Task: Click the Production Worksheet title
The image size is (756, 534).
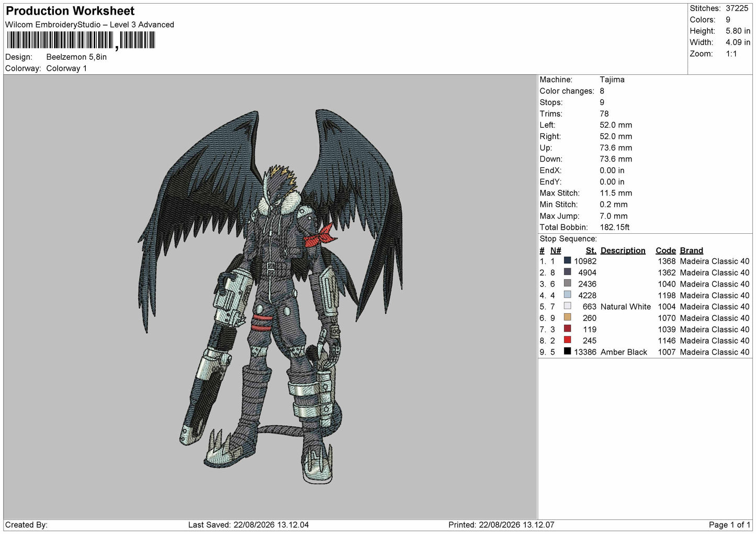Action: (x=70, y=11)
